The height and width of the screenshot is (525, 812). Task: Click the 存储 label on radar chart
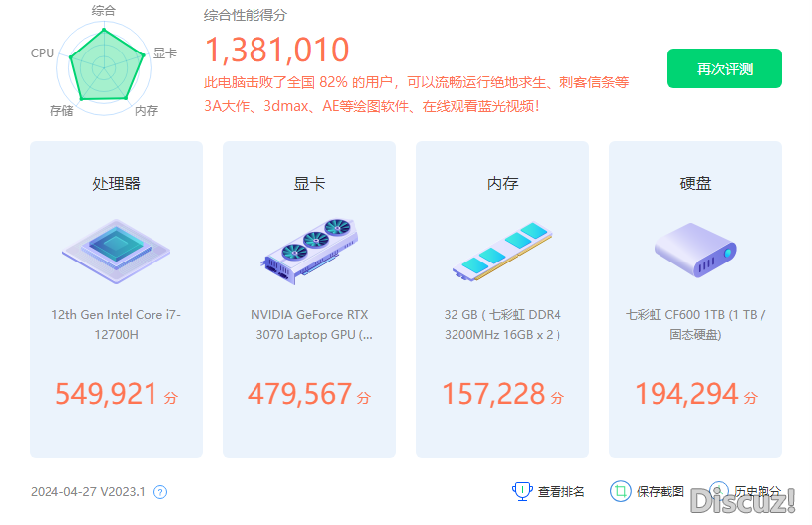tap(61, 110)
